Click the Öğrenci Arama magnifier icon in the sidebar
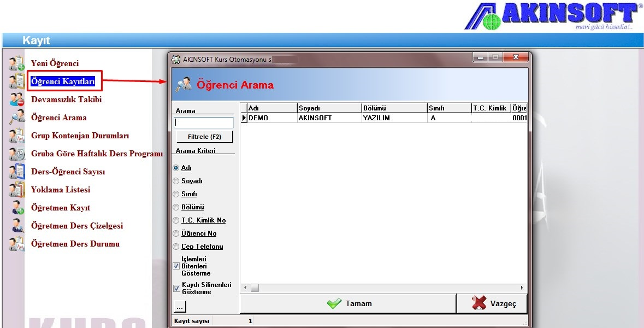Screen dimensions: 644x328 tap(17, 118)
